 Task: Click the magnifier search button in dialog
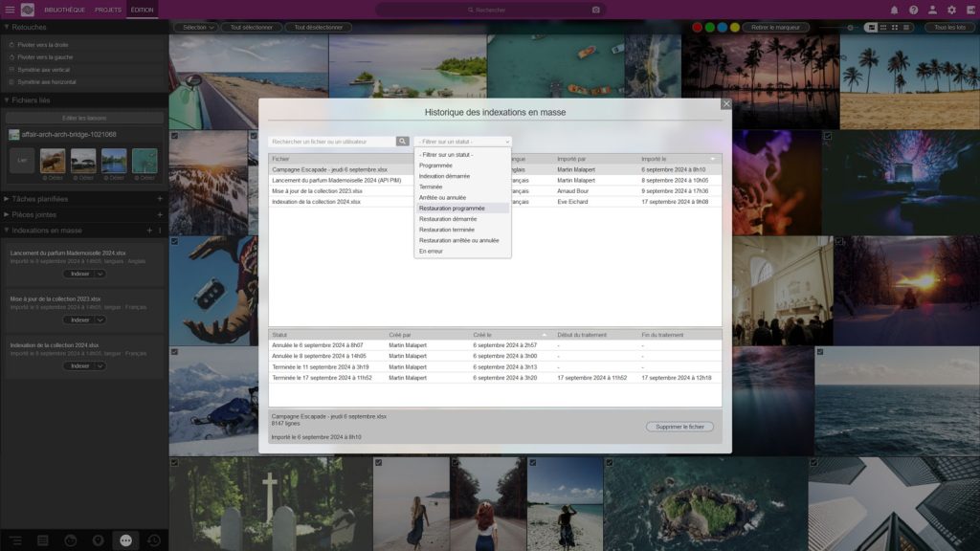pos(403,142)
